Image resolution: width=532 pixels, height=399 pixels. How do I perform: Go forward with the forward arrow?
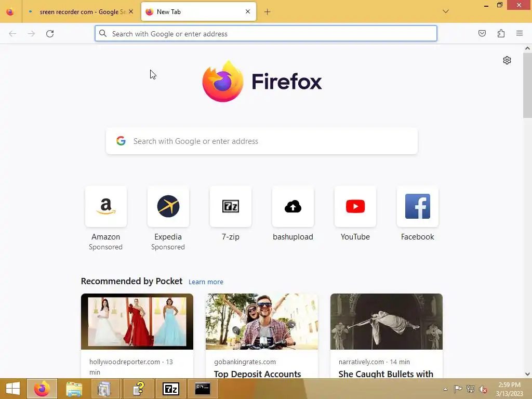31,34
